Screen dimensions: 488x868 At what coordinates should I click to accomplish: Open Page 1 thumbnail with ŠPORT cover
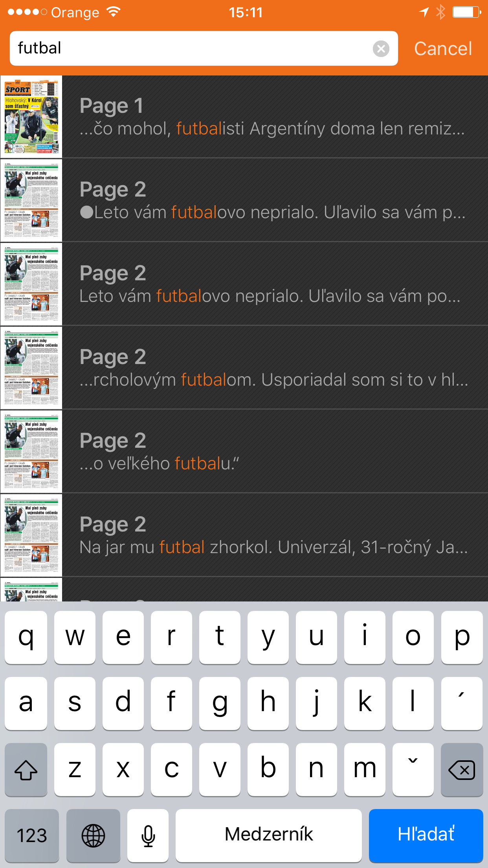[x=31, y=117]
